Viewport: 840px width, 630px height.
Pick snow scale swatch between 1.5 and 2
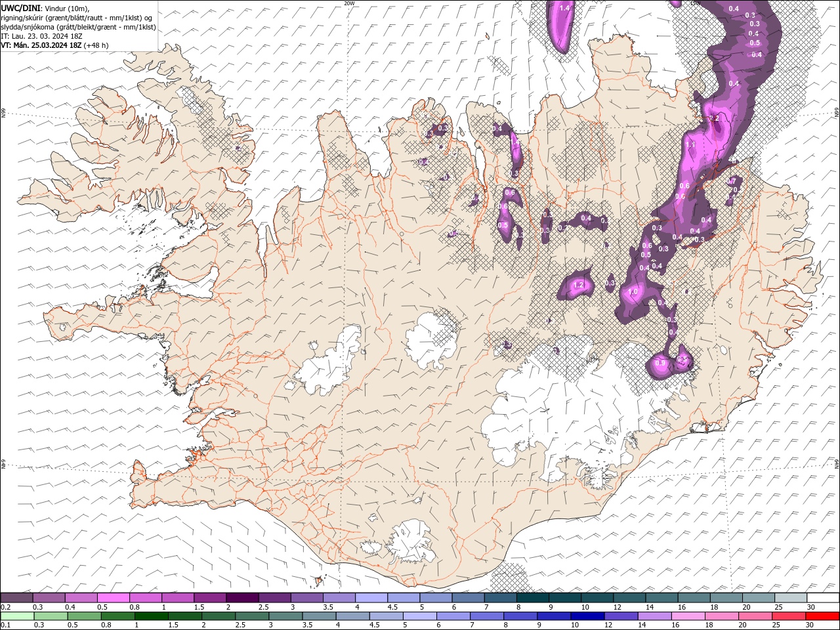tap(210, 598)
